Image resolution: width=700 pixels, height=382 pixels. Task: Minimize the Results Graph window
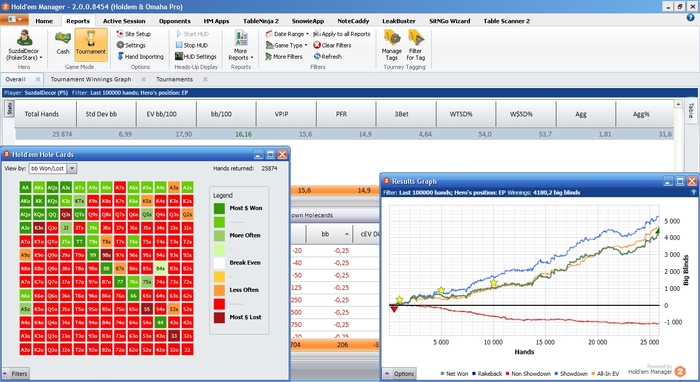point(668,181)
